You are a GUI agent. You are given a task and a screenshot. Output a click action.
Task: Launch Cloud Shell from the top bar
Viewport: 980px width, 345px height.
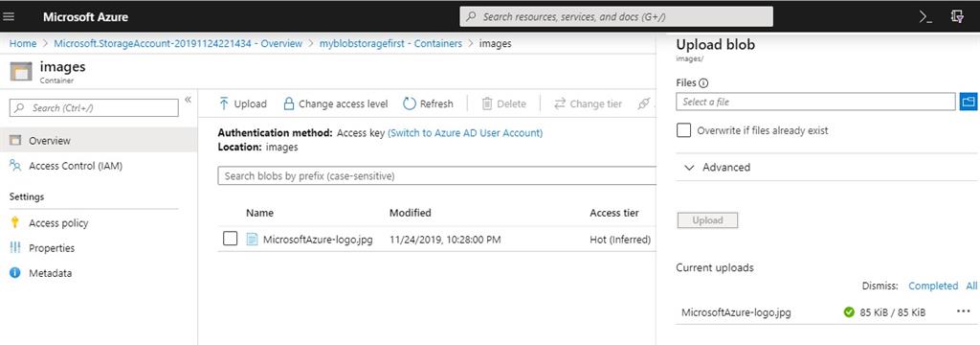click(x=925, y=17)
